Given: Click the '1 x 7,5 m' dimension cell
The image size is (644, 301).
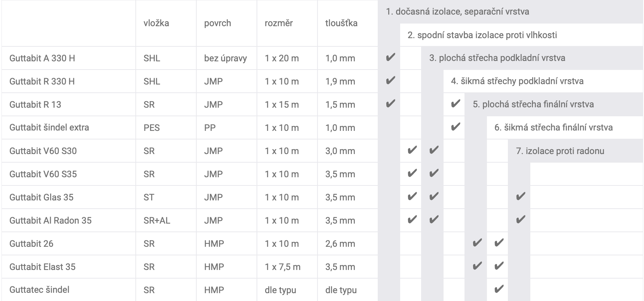Looking at the screenshot, I should (283, 267).
